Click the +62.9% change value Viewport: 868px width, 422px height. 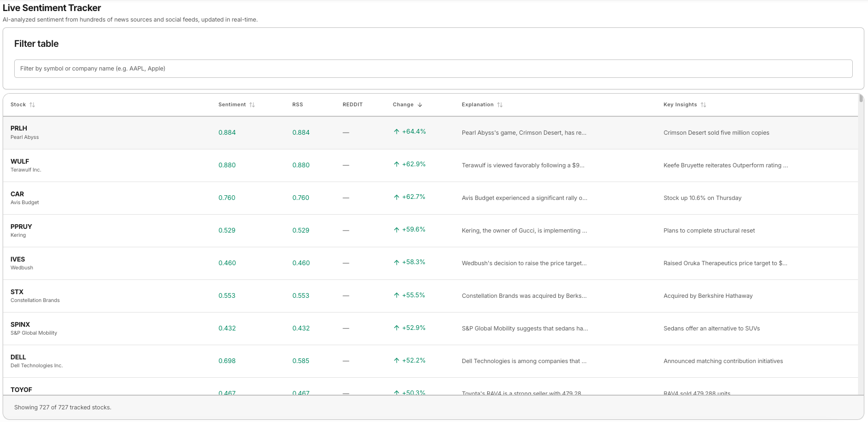click(x=414, y=164)
